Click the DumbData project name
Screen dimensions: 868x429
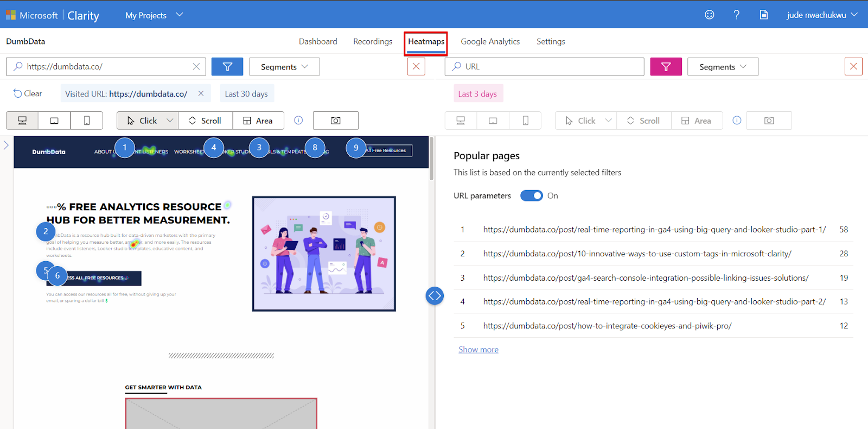click(x=25, y=41)
